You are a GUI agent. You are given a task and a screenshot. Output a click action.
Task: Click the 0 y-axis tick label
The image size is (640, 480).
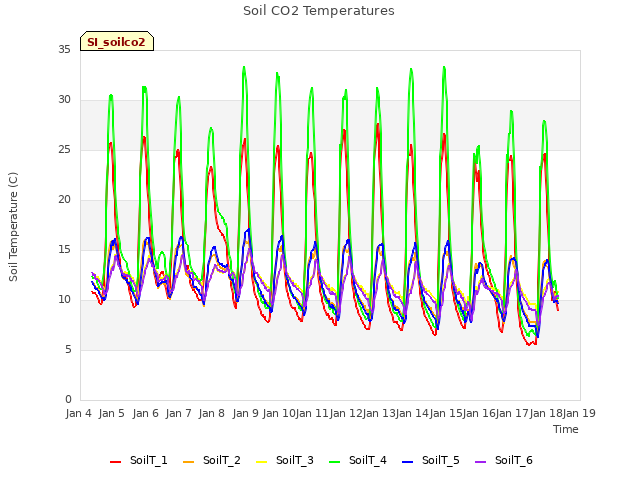coord(68,400)
